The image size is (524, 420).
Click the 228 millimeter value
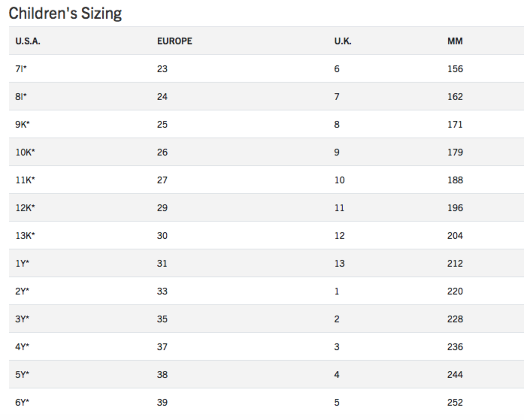tap(455, 319)
